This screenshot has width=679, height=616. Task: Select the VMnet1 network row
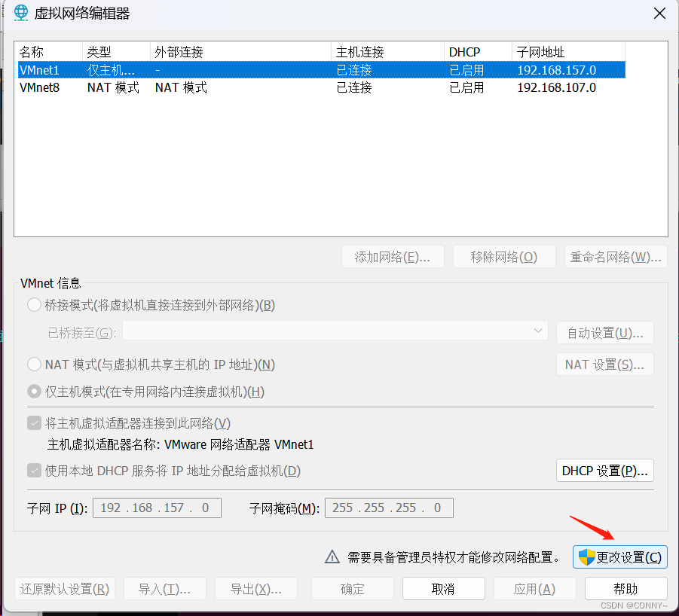(x=322, y=70)
